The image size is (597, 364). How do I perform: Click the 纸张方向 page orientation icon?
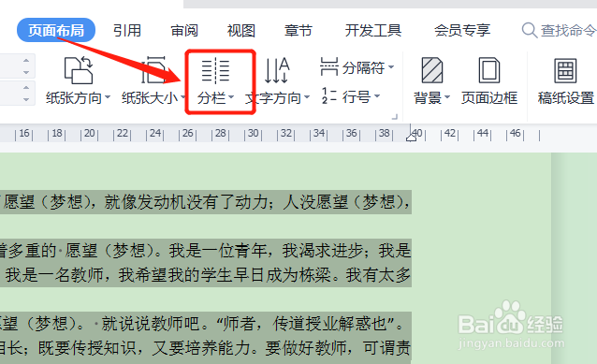click(x=79, y=70)
